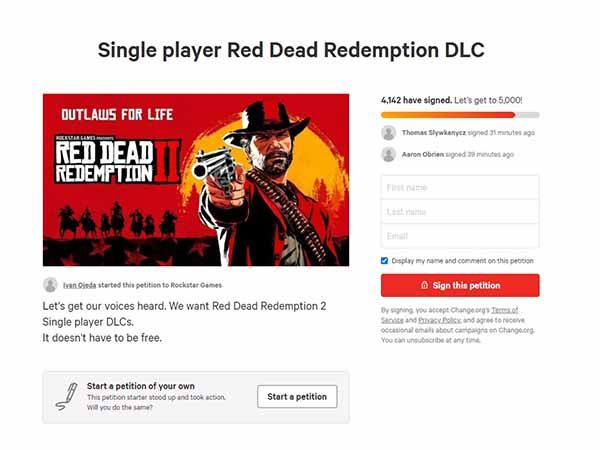Click the Start a petition button

coord(297,396)
